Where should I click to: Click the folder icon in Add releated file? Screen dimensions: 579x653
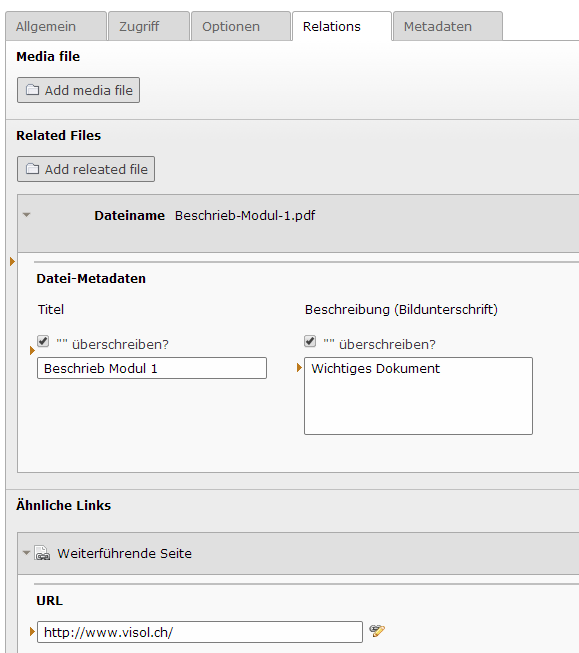click(x=32, y=169)
